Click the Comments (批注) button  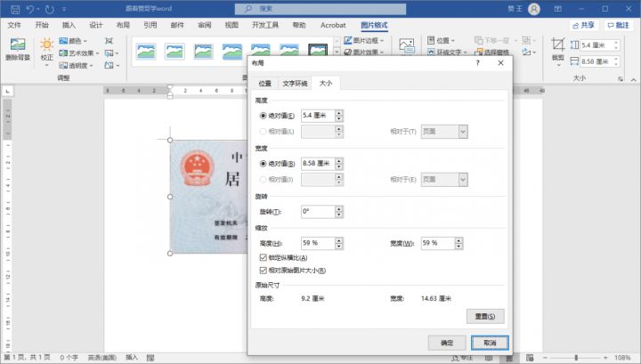tap(618, 25)
